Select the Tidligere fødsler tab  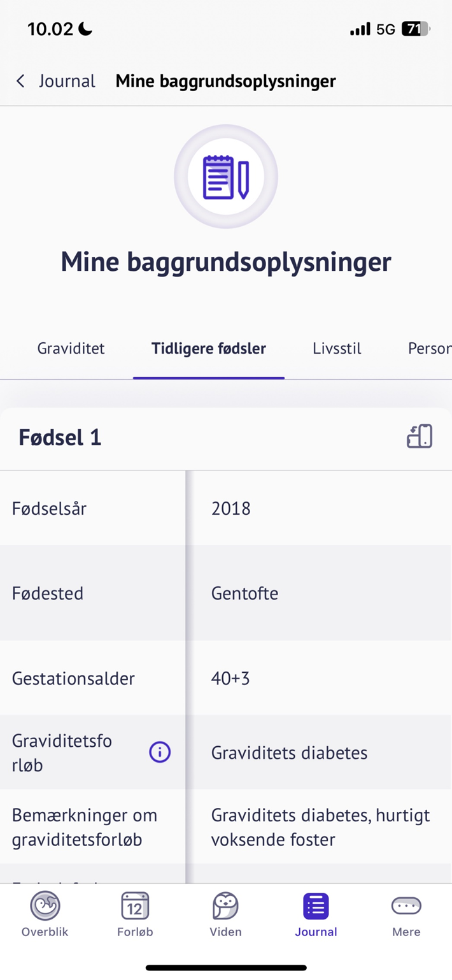tap(208, 349)
